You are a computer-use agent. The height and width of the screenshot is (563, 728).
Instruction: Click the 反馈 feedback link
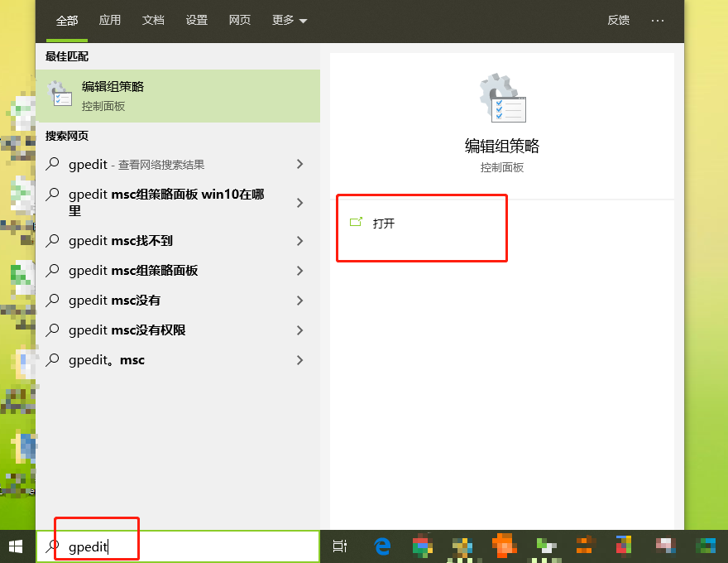click(618, 20)
